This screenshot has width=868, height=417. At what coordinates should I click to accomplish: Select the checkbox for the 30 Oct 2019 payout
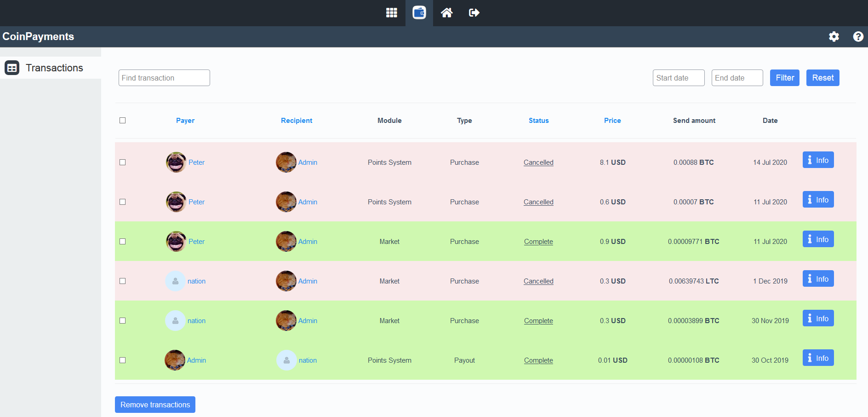tap(123, 360)
